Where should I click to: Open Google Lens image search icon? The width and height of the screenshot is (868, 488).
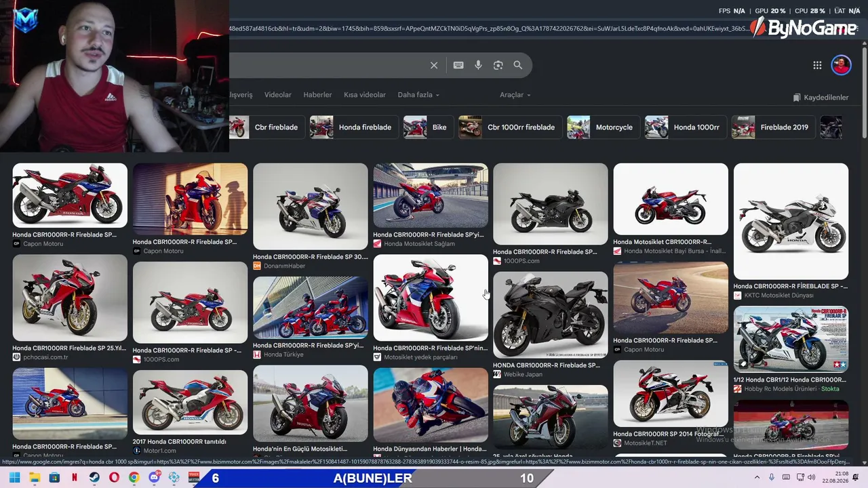point(498,65)
